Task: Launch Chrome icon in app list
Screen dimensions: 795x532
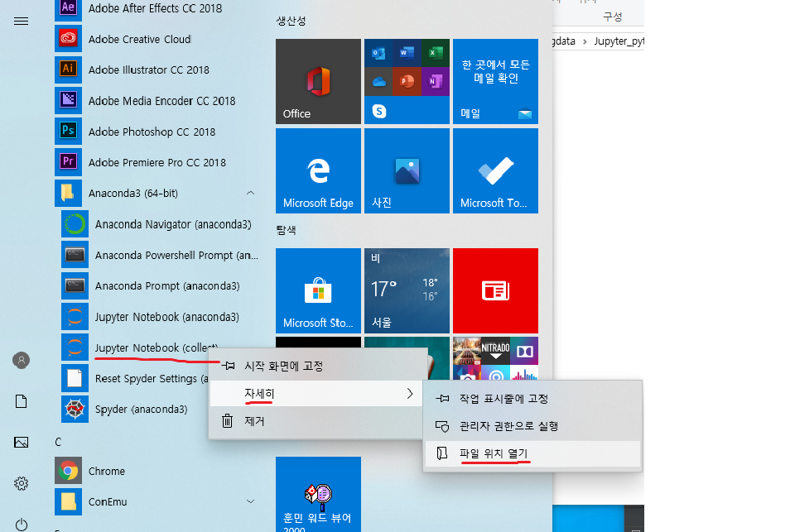Action: [68, 471]
